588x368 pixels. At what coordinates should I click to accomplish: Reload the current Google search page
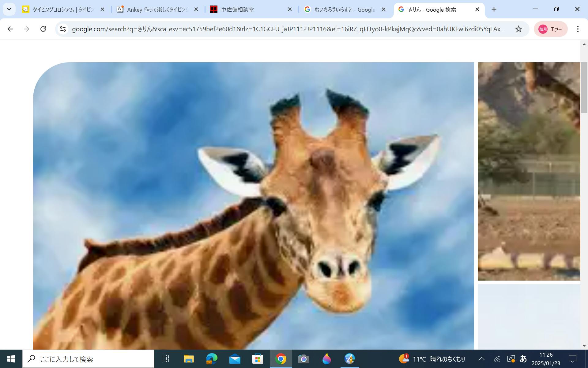coord(43,29)
